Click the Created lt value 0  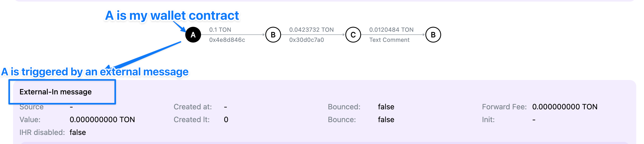(226, 119)
